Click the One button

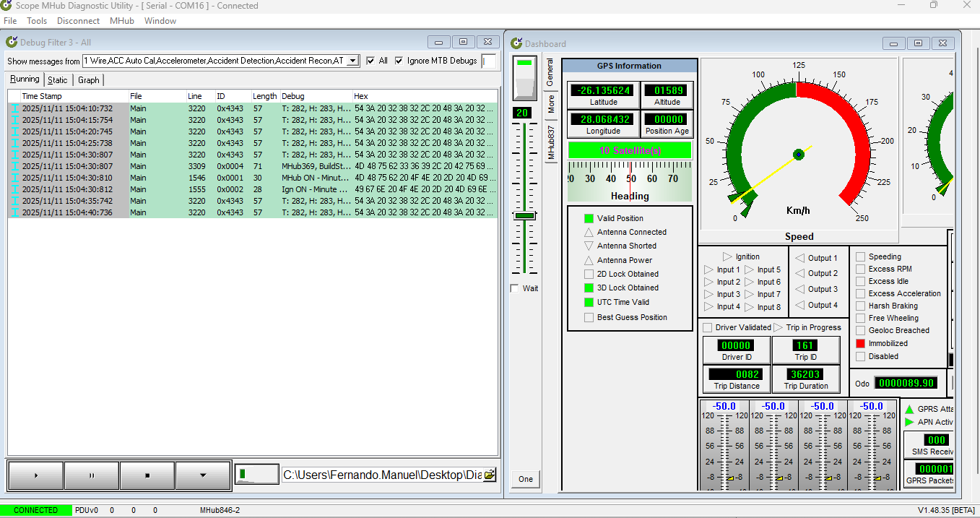pyautogui.click(x=525, y=479)
